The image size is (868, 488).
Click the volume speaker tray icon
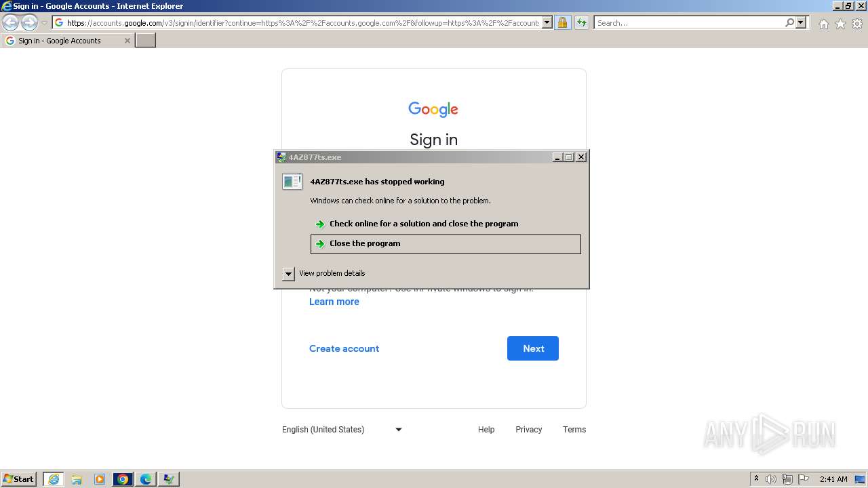click(x=771, y=479)
